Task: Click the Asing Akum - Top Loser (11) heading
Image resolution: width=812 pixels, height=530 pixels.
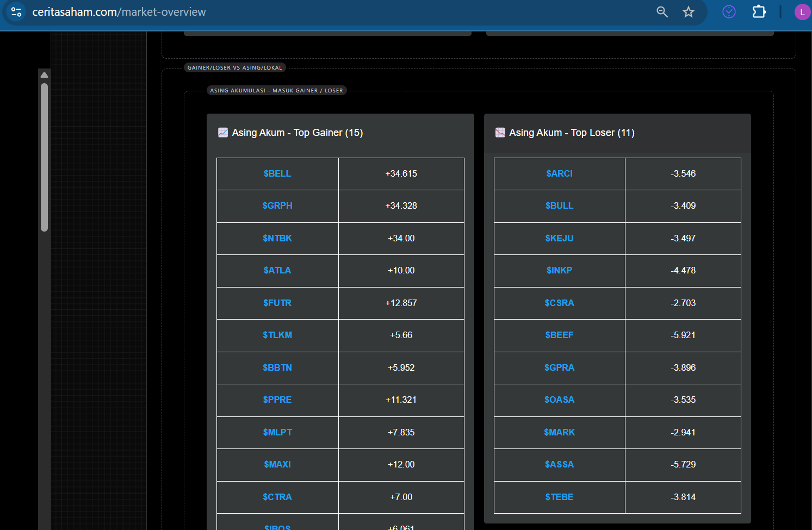Action: pyautogui.click(x=572, y=133)
